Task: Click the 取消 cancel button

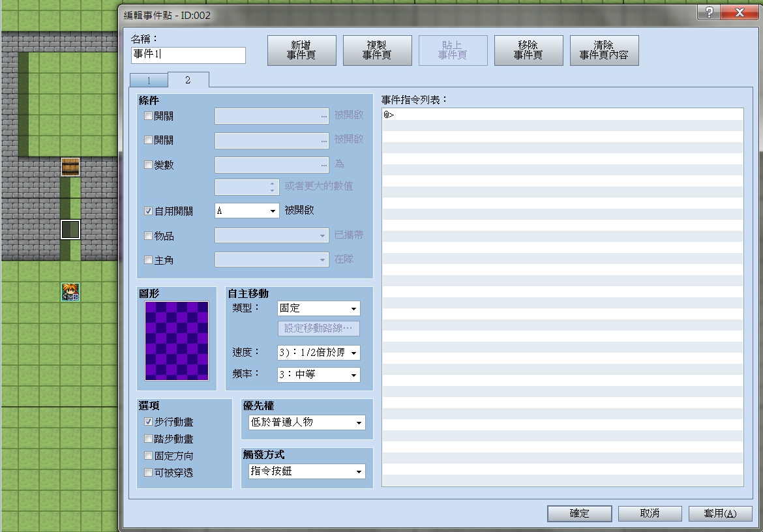Action: [650, 514]
